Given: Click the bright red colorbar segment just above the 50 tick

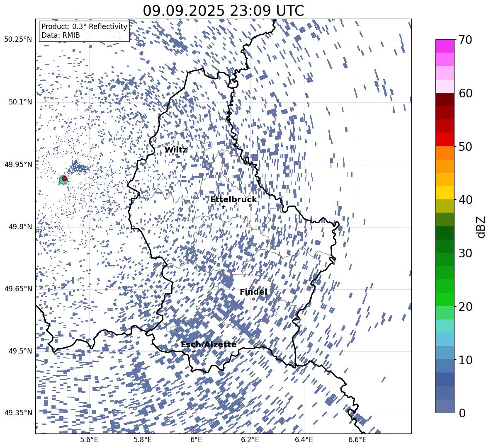Looking at the screenshot, I should click(445, 140).
